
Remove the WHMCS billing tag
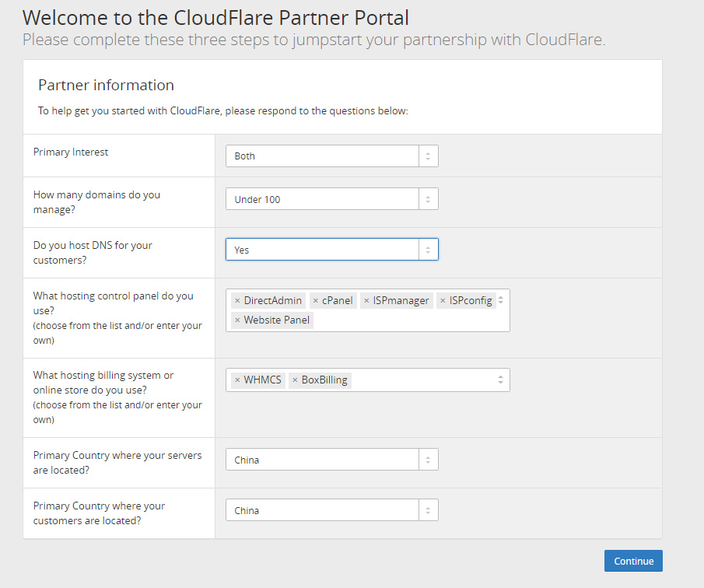click(236, 380)
